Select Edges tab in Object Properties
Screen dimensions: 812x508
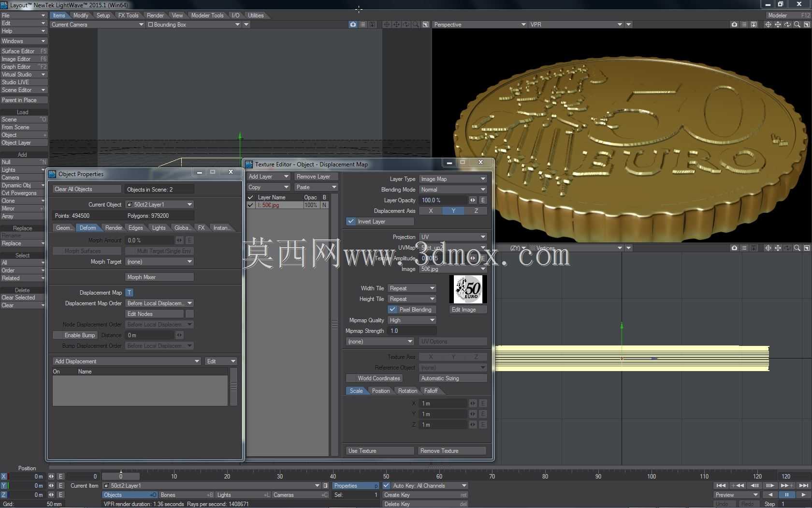pyautogui.click(x=136, y=228)
